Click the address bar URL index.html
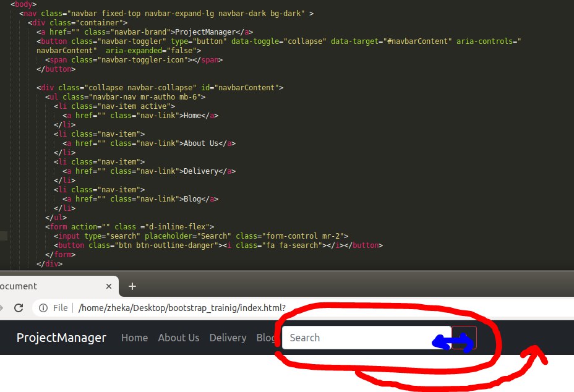Image resolution: width=574 pixels, height=392 pixels. 182,308
